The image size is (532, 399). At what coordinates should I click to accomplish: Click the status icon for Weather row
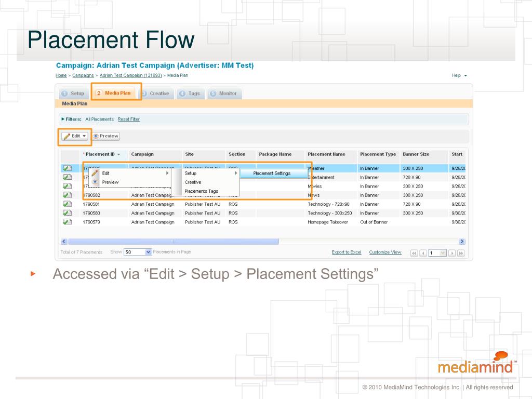coord(68,168)
